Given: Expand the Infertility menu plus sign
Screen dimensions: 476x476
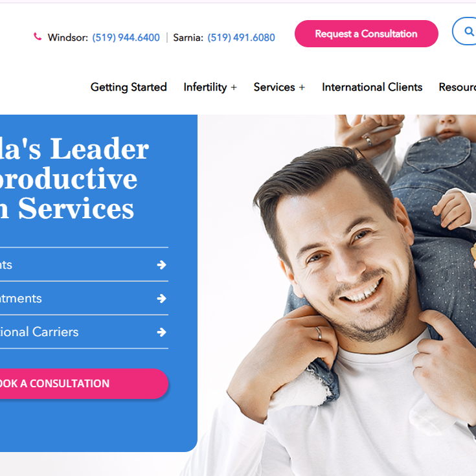Looking at the screenshot, I should 234,87.
